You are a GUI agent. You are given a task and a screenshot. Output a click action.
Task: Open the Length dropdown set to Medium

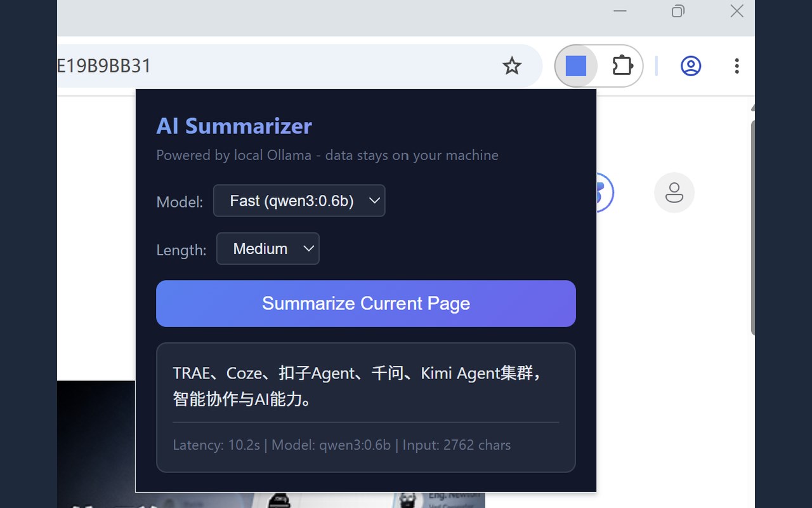click(268, 249)
